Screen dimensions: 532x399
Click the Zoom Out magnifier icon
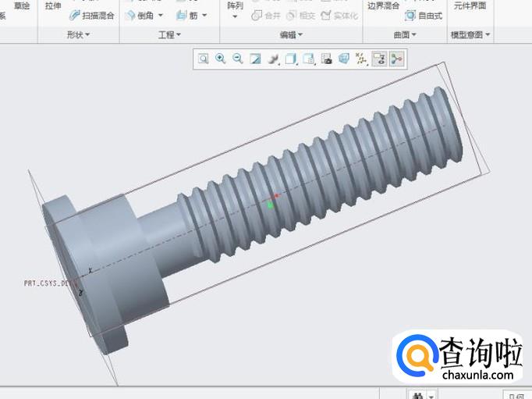pyautogui.click(x=238, y=59)
